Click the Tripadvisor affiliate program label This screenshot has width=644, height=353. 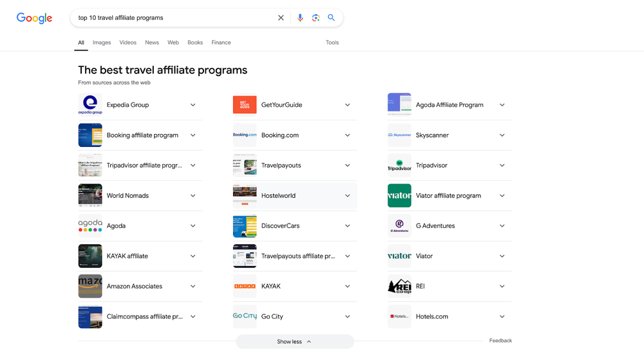tap(144, 165)
